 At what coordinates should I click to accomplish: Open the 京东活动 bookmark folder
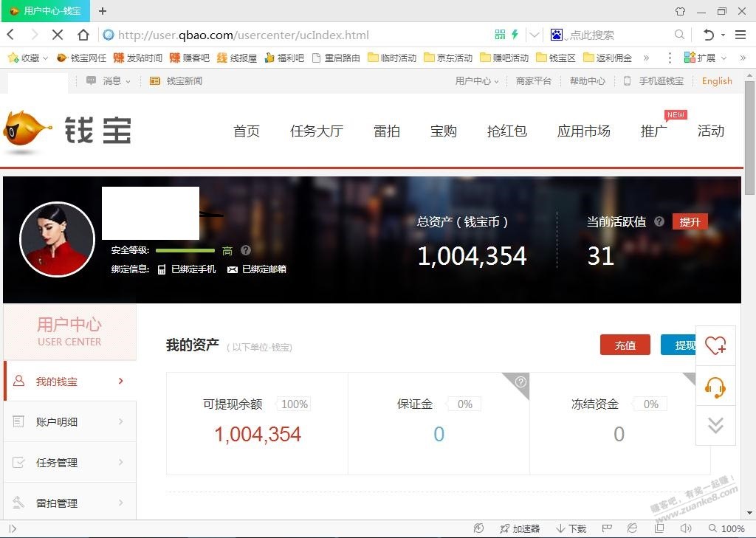(x=448, y=58)
